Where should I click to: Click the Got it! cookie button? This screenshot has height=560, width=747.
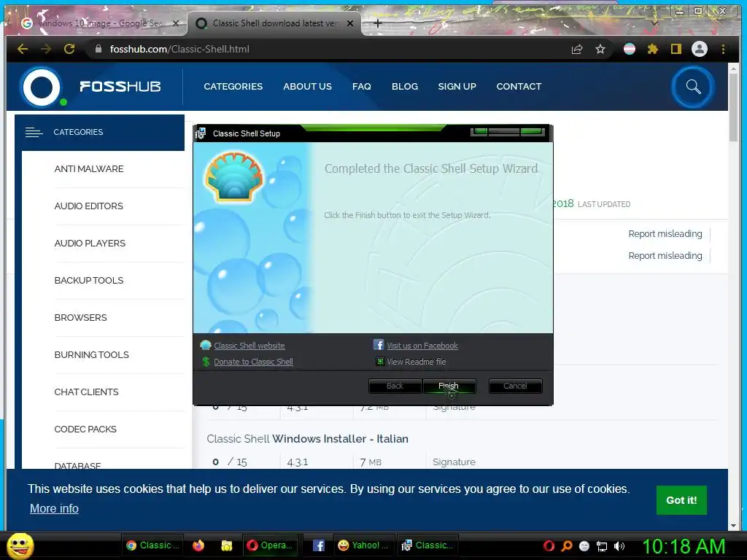click(x=681, y=500)
